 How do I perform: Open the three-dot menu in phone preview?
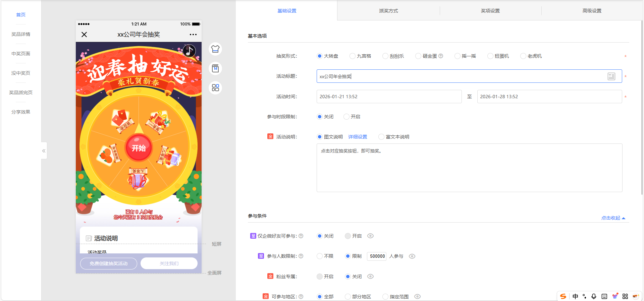pos(193,35)
